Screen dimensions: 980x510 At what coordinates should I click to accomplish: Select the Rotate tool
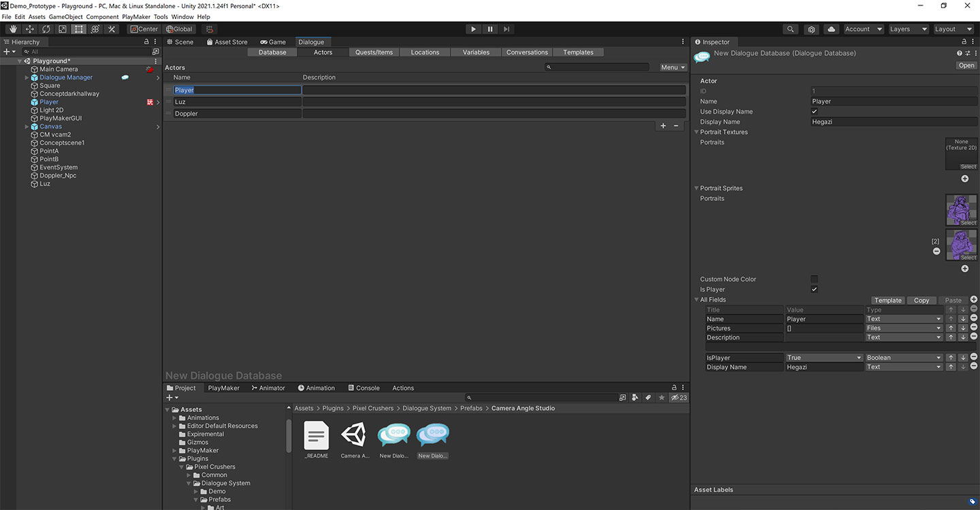click(x=46, y=29)
